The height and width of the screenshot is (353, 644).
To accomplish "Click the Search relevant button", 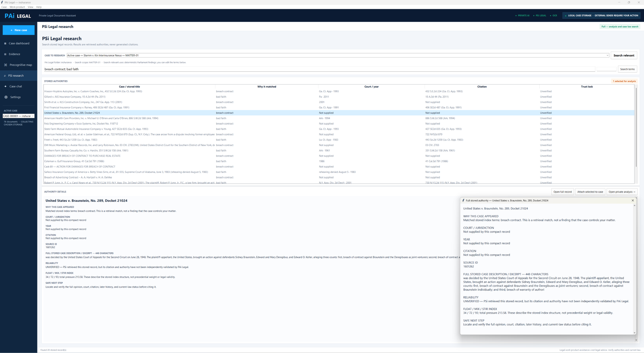I will (x=624, y=55).
